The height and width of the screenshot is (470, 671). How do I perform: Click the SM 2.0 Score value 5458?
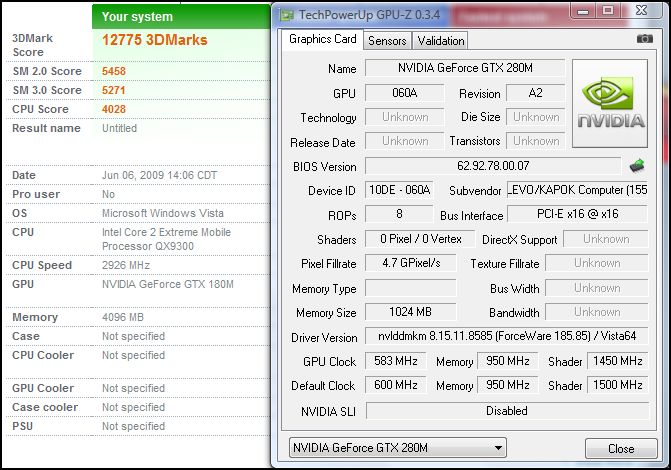tap(114, 71)
